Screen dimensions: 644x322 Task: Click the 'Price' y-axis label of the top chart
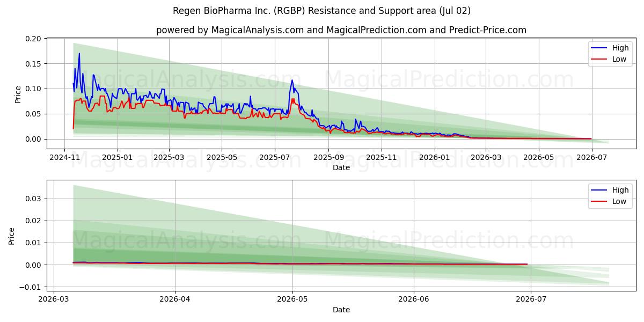point(18,94)
